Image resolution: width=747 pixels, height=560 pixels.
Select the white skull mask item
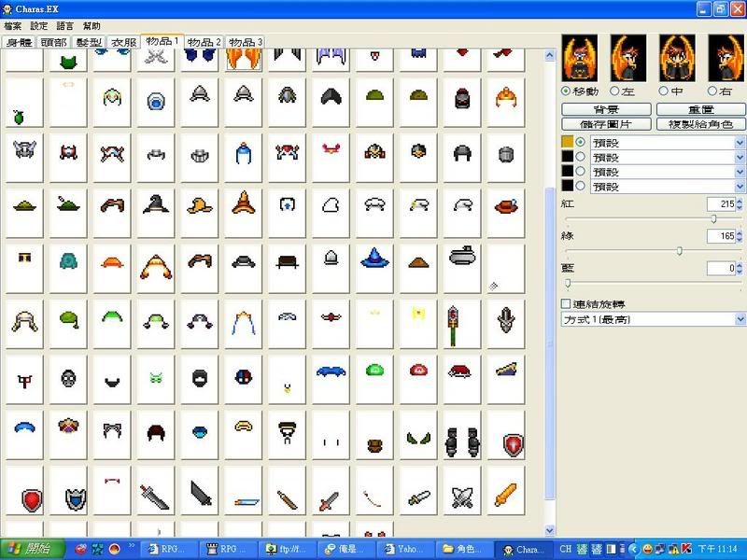click(x=67, y=378)
